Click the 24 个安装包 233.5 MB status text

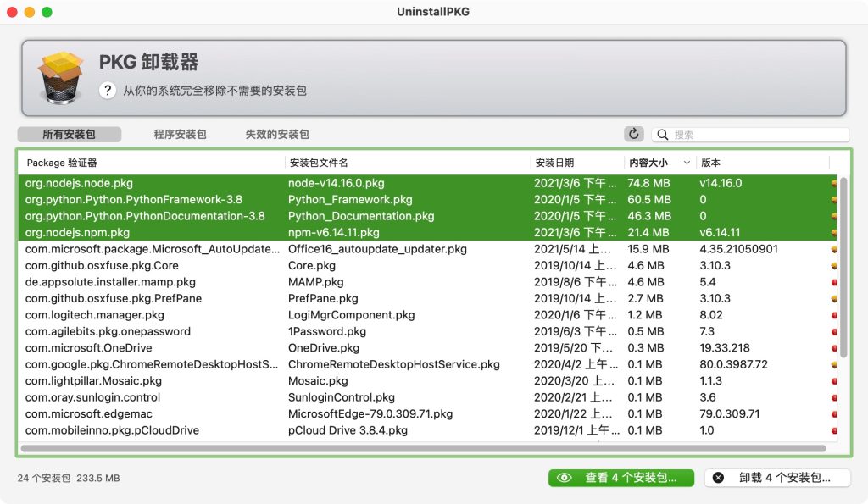(69, 478)
